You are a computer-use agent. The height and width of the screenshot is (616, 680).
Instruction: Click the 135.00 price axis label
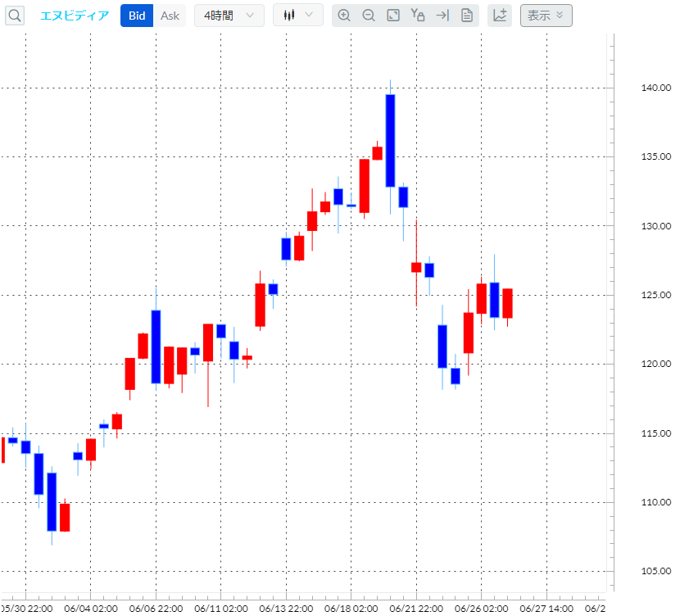[655, 157]
